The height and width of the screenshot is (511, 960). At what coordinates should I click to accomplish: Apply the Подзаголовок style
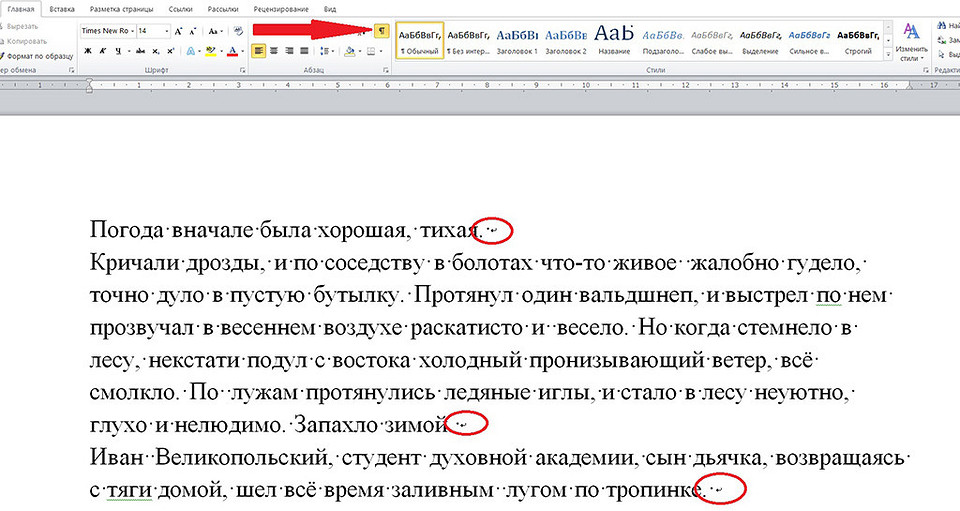[x=663, y=40]
